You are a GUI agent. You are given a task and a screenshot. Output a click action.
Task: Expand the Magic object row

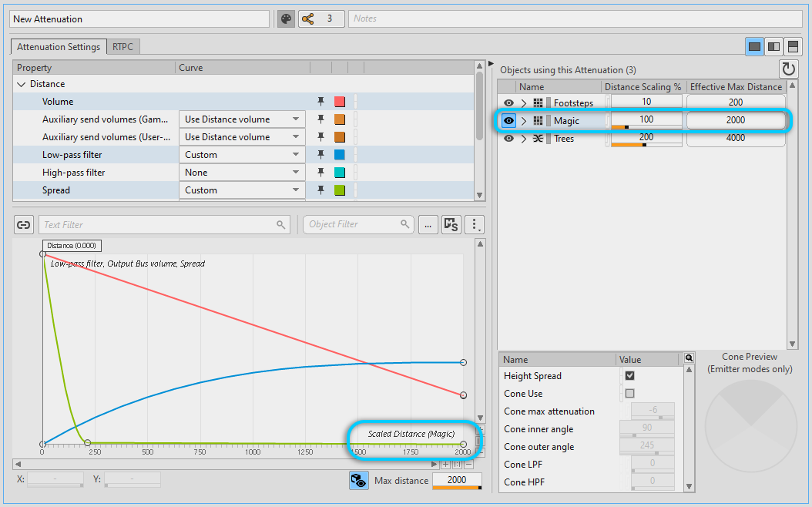[x=524, y=121]
